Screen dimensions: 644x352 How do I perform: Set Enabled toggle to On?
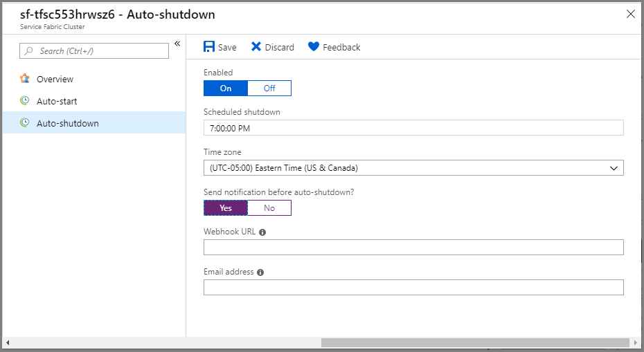click(x=226, y=89)
